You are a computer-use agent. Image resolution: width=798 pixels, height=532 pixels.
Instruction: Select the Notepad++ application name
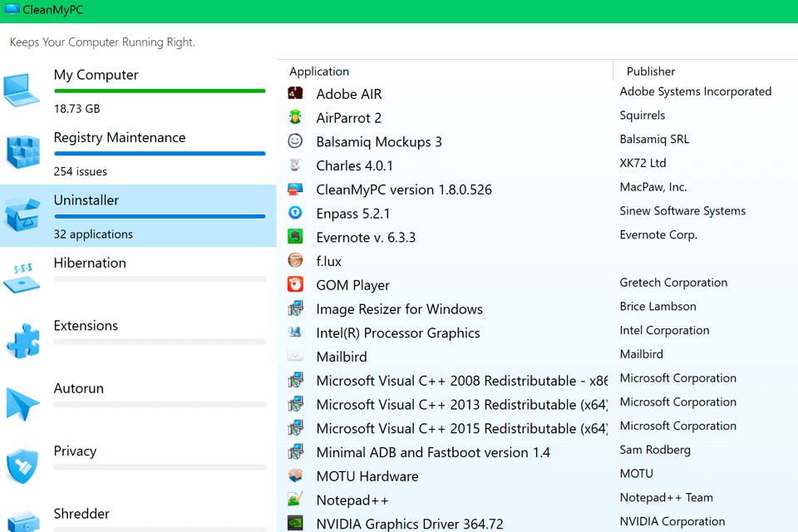(x=352, y=501)
